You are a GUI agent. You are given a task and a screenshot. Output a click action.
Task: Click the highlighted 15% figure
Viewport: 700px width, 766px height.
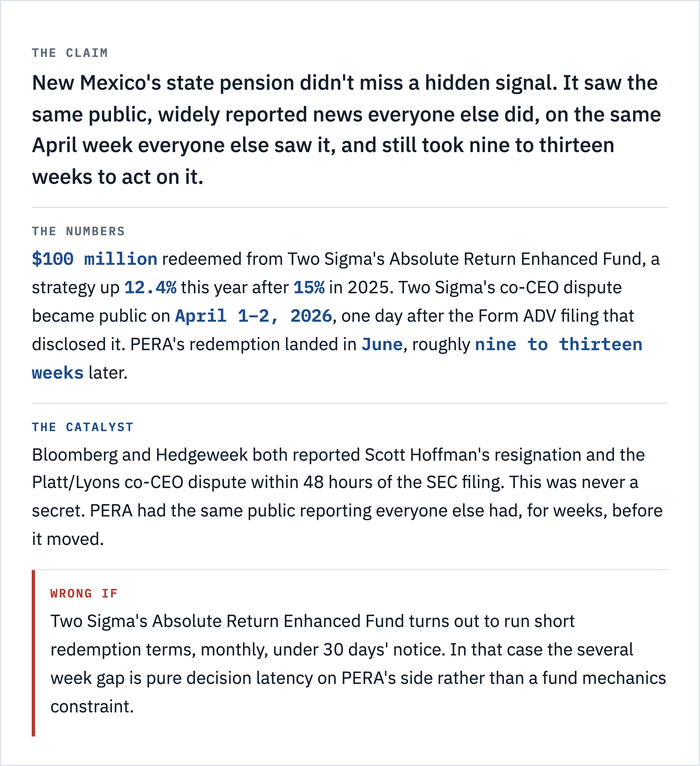pos(309,287)
